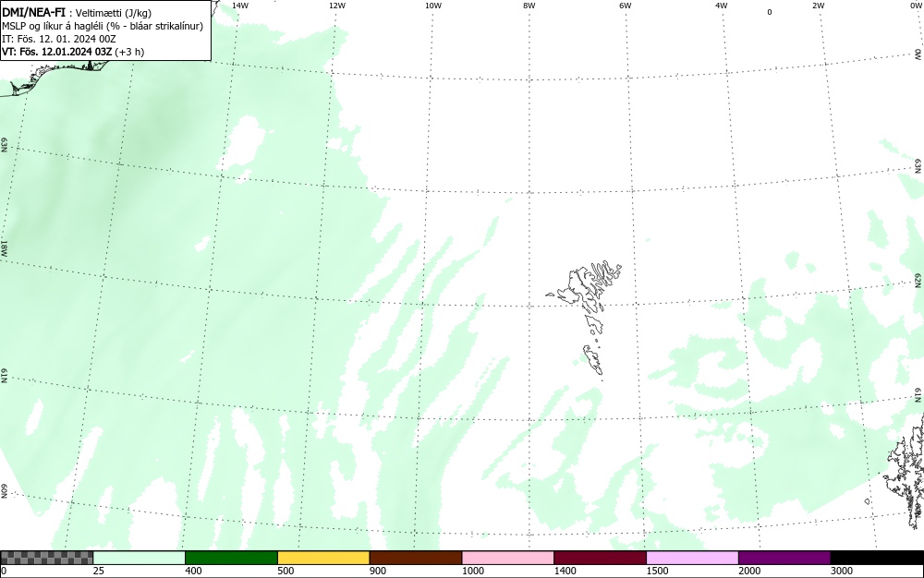
Task: Click the legend value 3000
Action: [842, 571]
